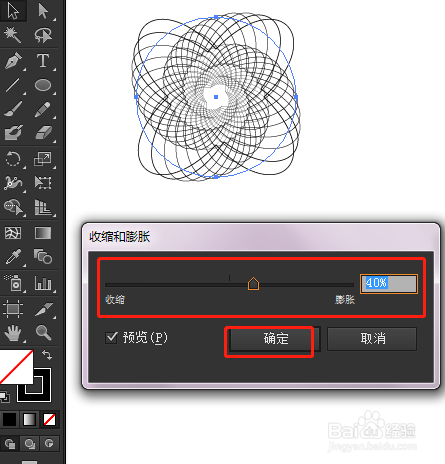Reset to default fill and stroke
445x464 pixels.
coord(5,397)
